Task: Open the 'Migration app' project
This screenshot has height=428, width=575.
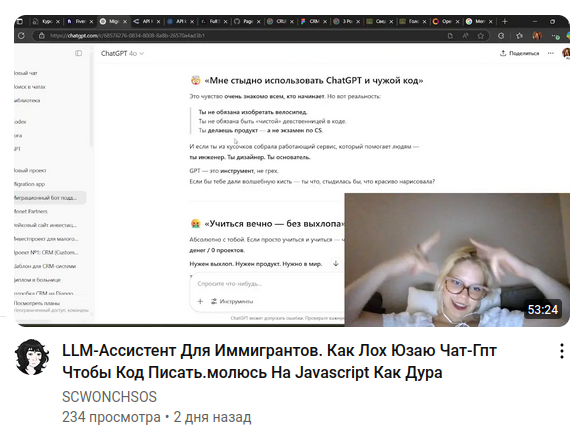Action: coord(30,184)
